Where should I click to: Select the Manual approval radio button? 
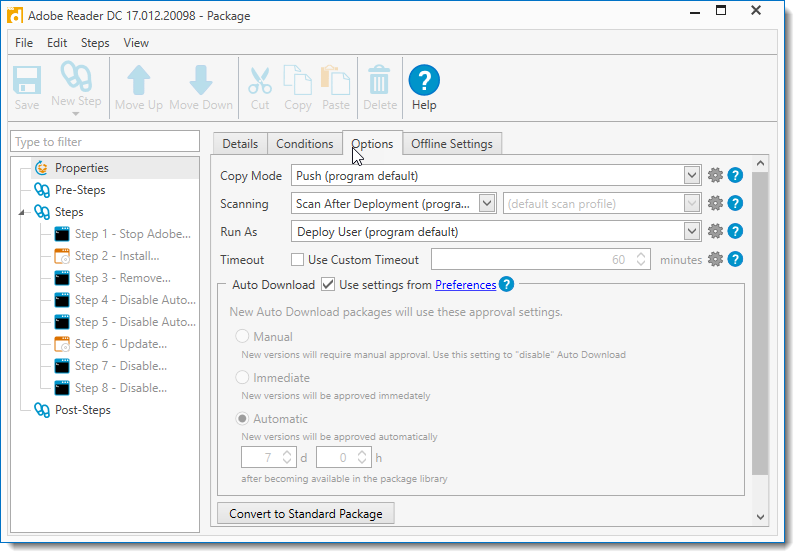(x=242, y=337)
